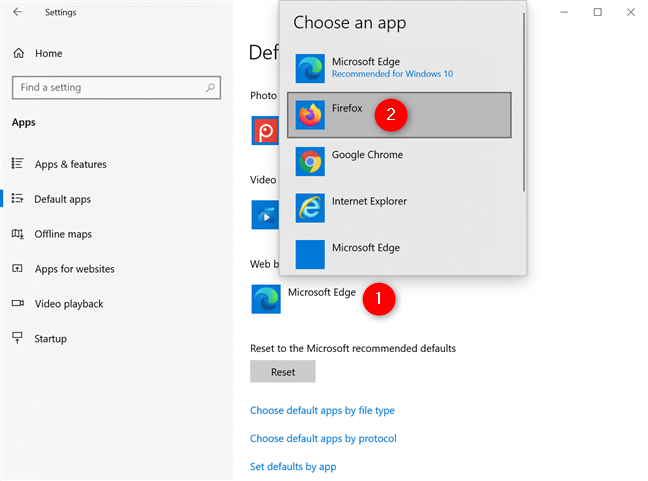Focus the Find a setting search box
This screenshot has height=481, width=648.
[x=117, y=88]
